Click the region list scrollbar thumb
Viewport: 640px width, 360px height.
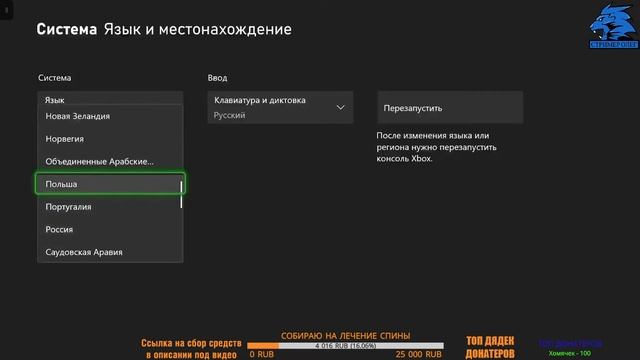(181, 195)
